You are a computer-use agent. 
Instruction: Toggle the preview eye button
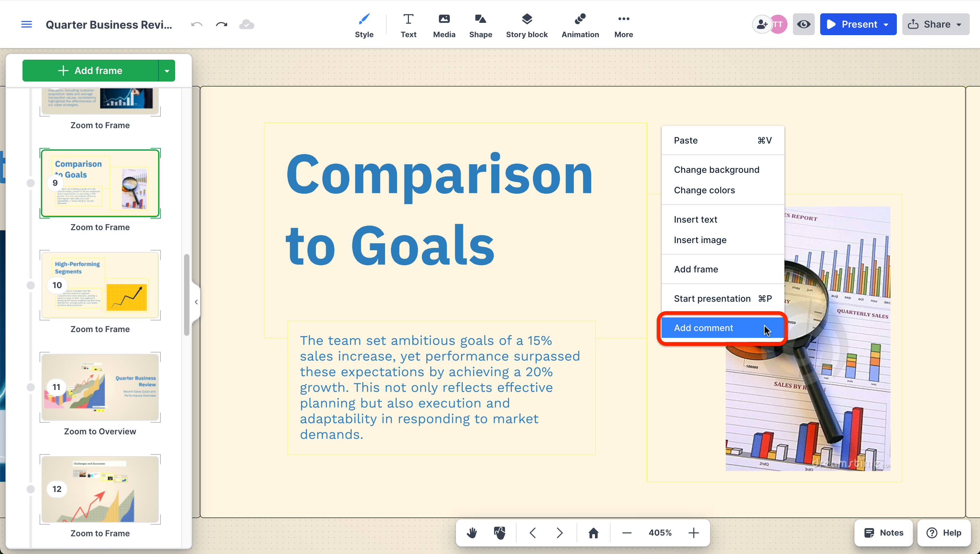click(803, 24)
